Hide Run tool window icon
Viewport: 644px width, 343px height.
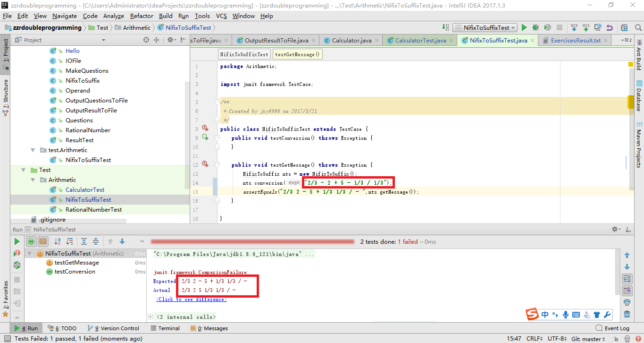[628, 229]
